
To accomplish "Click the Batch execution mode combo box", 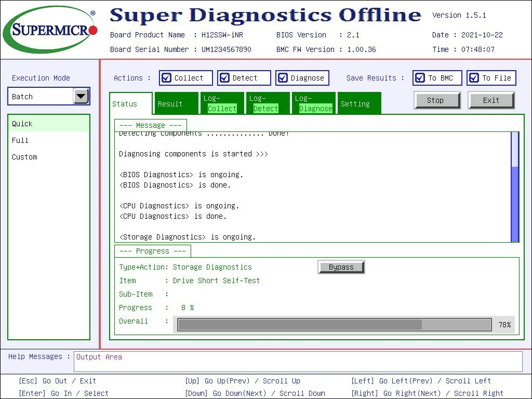I will pos(41,97).
